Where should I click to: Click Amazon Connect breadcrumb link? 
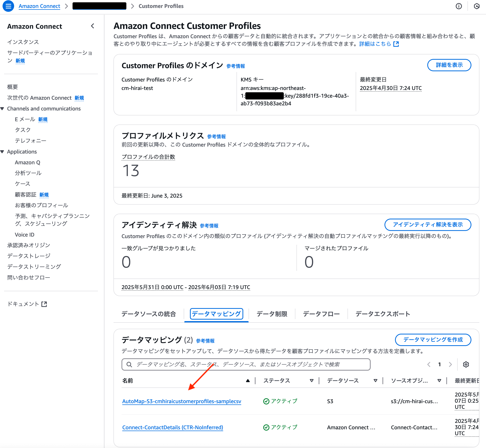(39, 6)
